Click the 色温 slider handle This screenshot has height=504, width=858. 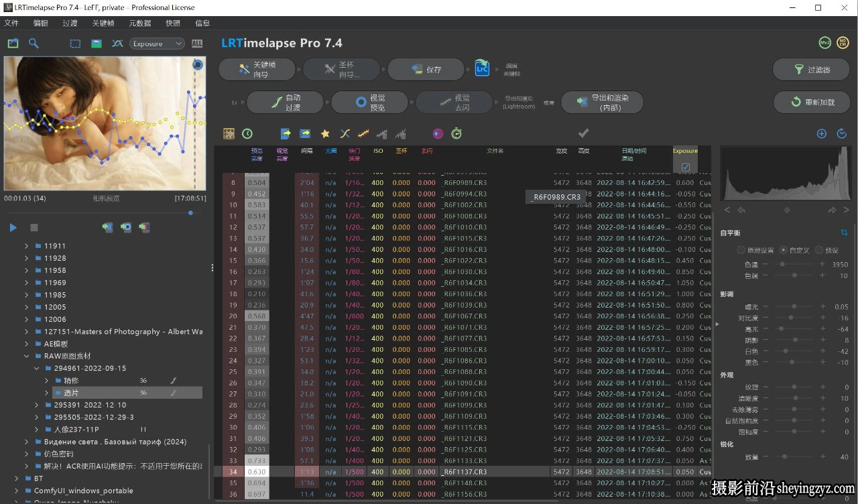coord(782,264)
